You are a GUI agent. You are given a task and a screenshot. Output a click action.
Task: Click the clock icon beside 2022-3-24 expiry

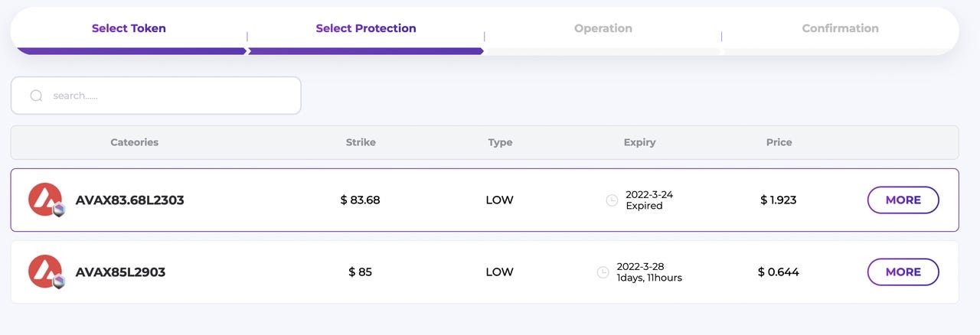point(612,200)
